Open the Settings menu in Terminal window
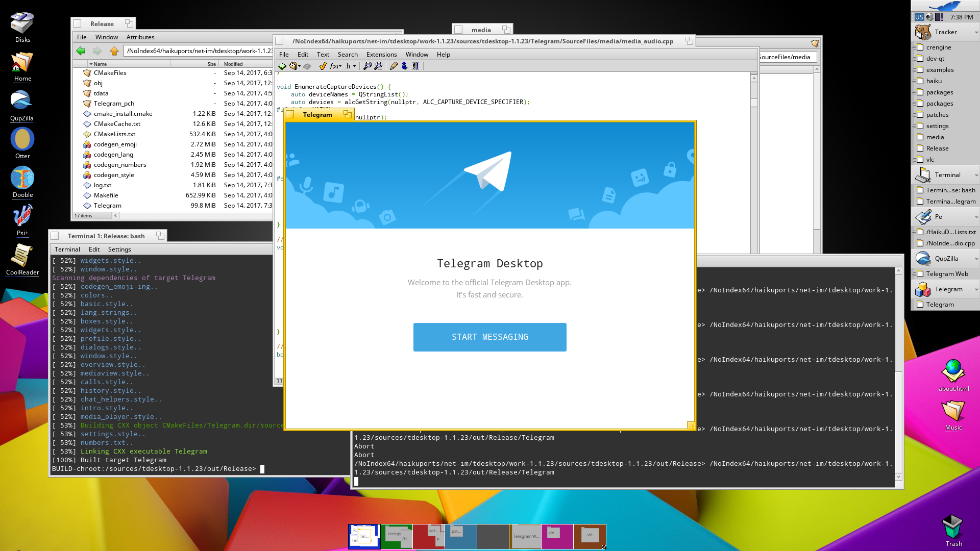The image size is (980, 551). (x=119, y=249)
